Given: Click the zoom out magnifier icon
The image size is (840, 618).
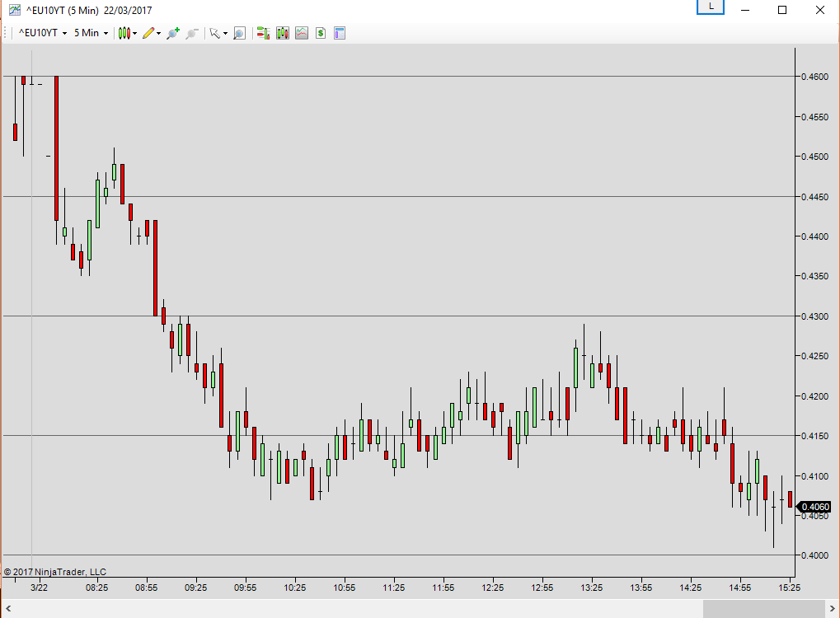Looking at the screenshot, I should click(x=192, y=33).
